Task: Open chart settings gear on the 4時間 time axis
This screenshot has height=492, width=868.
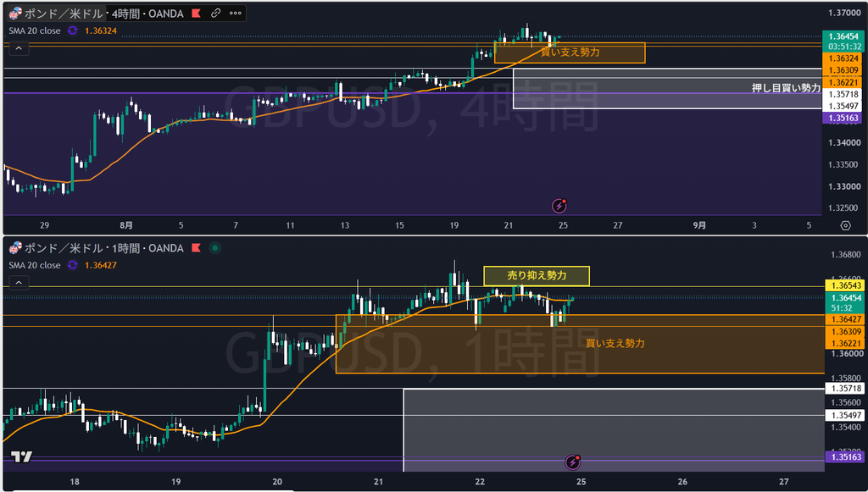Action: tap(845, 225)
